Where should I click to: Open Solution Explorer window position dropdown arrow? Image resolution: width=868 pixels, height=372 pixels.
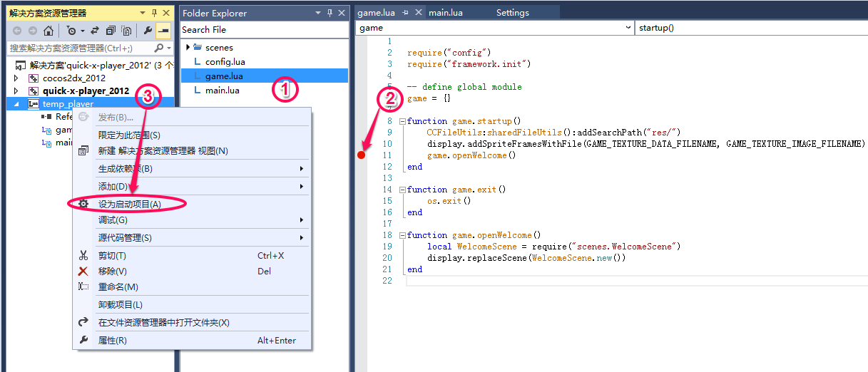click(144, 13)
